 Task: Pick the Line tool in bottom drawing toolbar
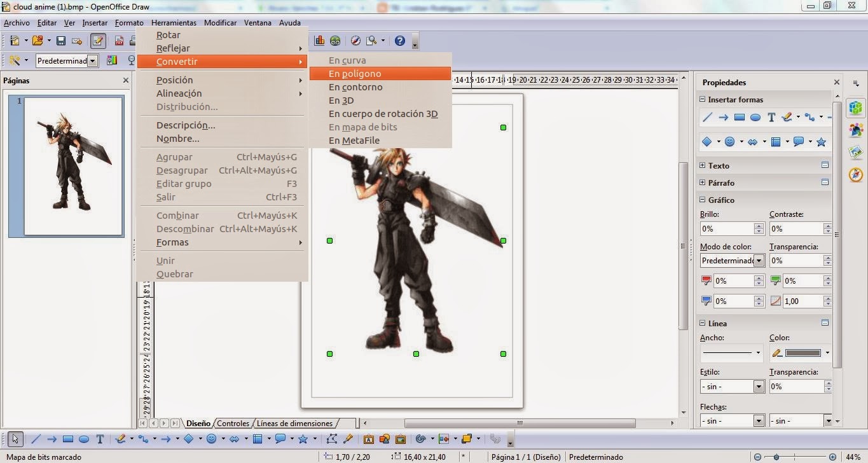(x=36, y=439)
